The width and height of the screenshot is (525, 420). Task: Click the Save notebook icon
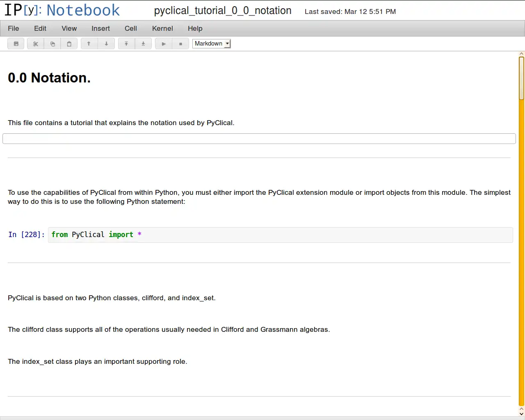pyautogui.click(x=16, y=43)
